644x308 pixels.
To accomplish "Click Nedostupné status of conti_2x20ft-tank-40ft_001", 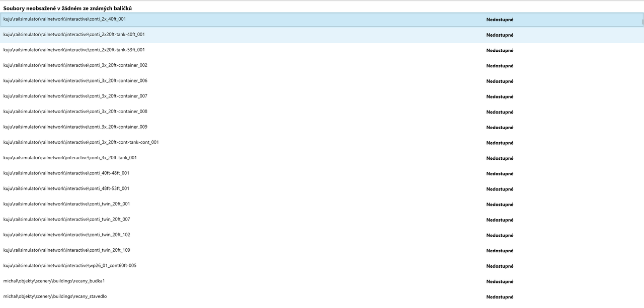I will click(x=500, y=35).
